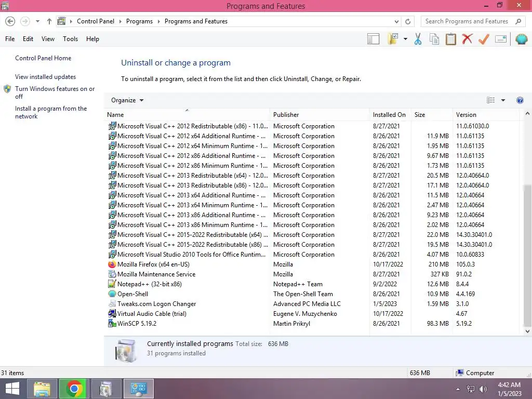Go back with the Back arrow

10,21
